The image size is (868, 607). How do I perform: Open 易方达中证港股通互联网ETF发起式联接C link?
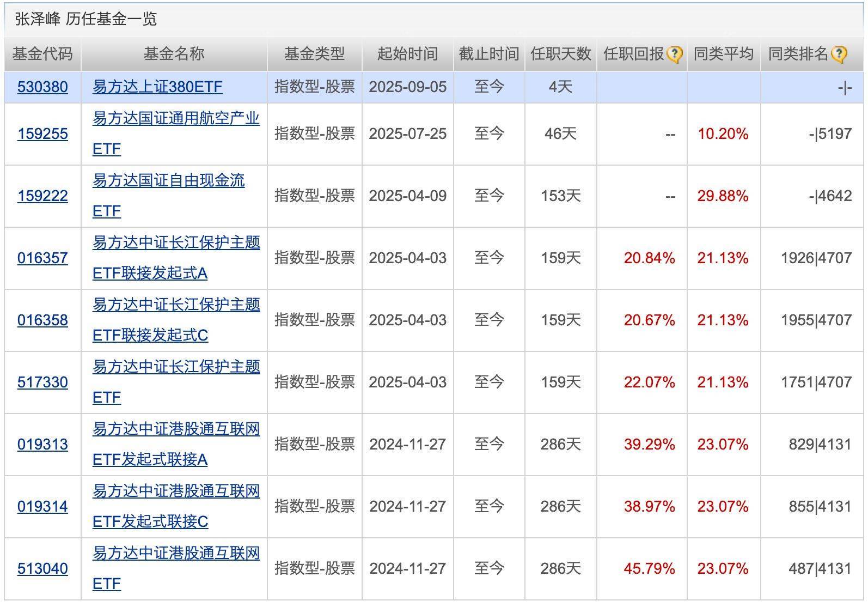(x=176, y=506)
